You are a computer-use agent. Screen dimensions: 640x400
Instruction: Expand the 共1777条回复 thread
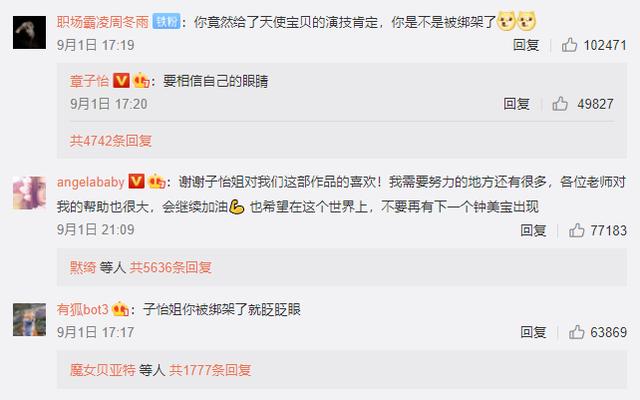[210, 370]
